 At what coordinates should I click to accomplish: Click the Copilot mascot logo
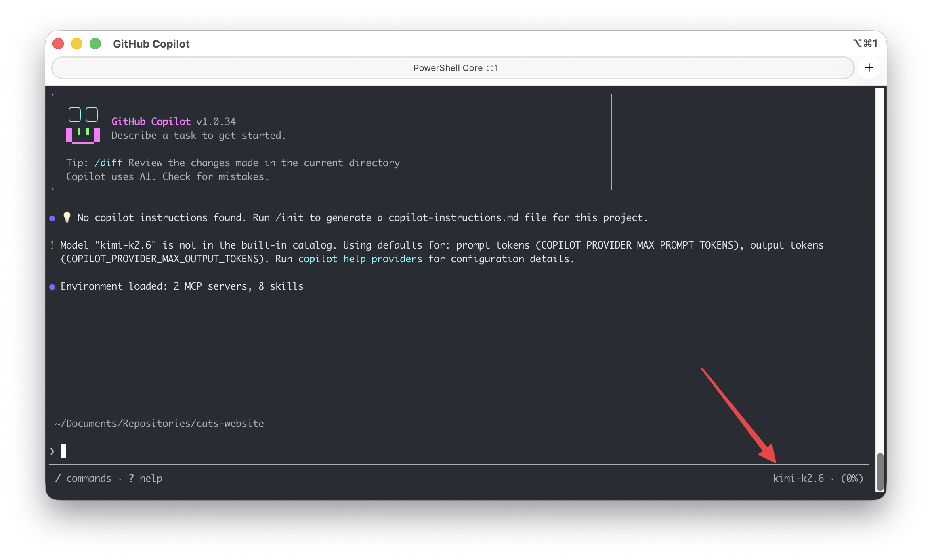tap(83, 125)
